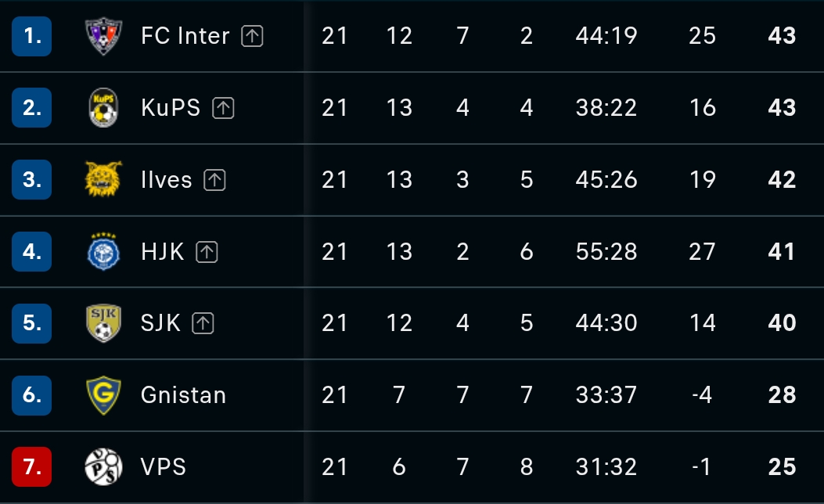Click the up-arrow icon beside KuPS

223,108
